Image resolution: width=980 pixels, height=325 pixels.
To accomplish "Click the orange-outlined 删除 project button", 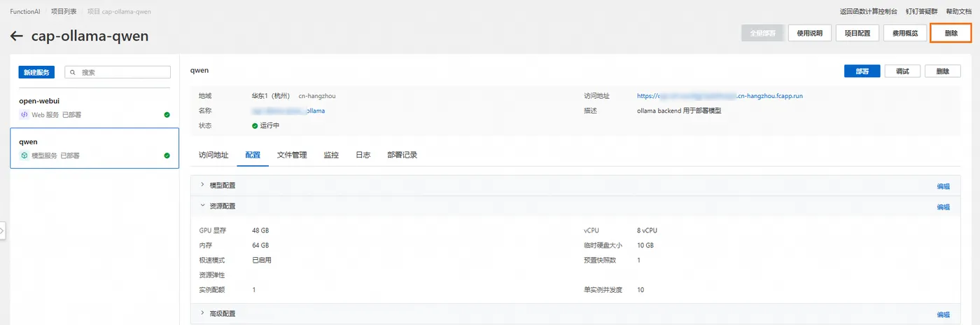I will pyautogui.click(x=951, y=33).
